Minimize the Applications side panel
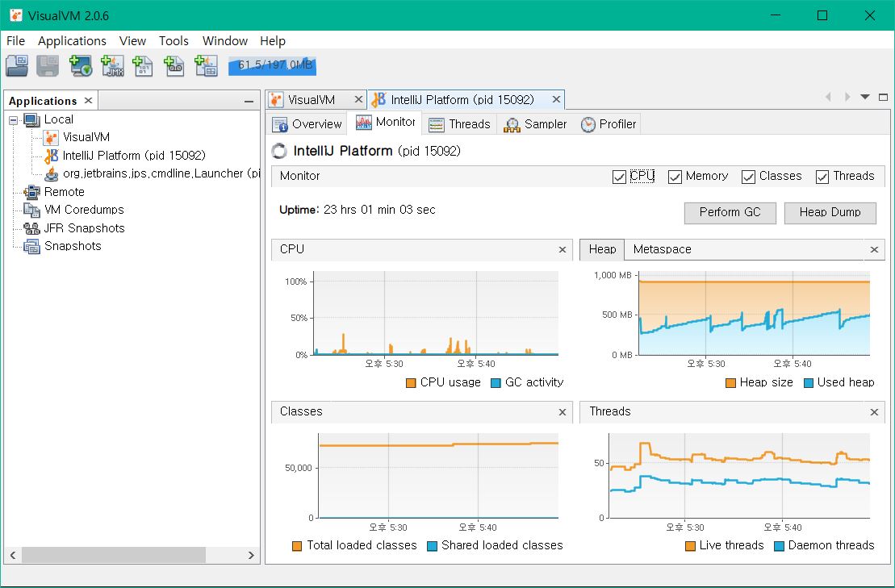Screen dimensions: 895x588 249,101
